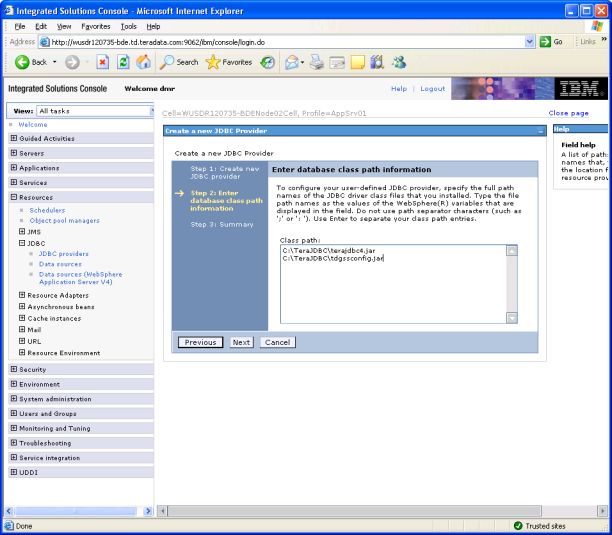
Task: Expand System administration section
Action: pos(14,398)
